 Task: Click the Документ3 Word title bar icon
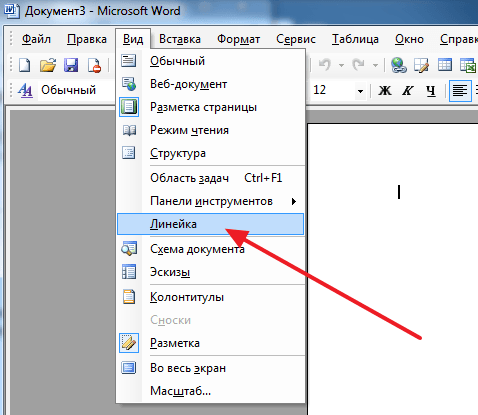11,11
